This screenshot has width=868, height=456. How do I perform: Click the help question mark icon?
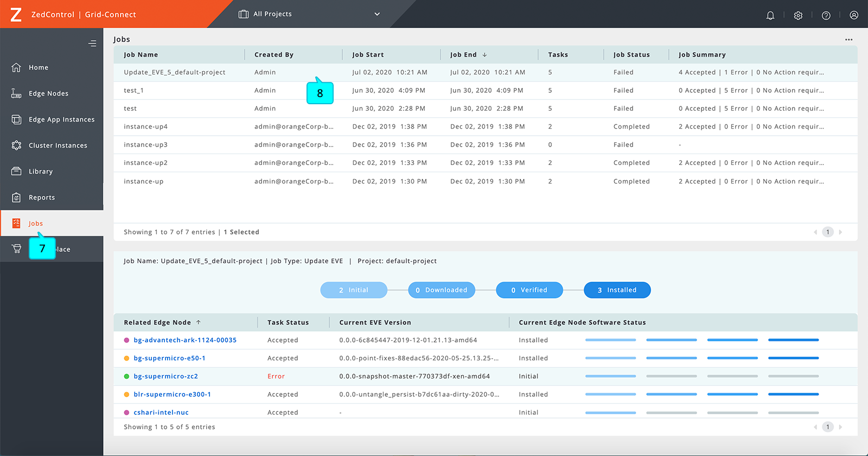(826, 15)
